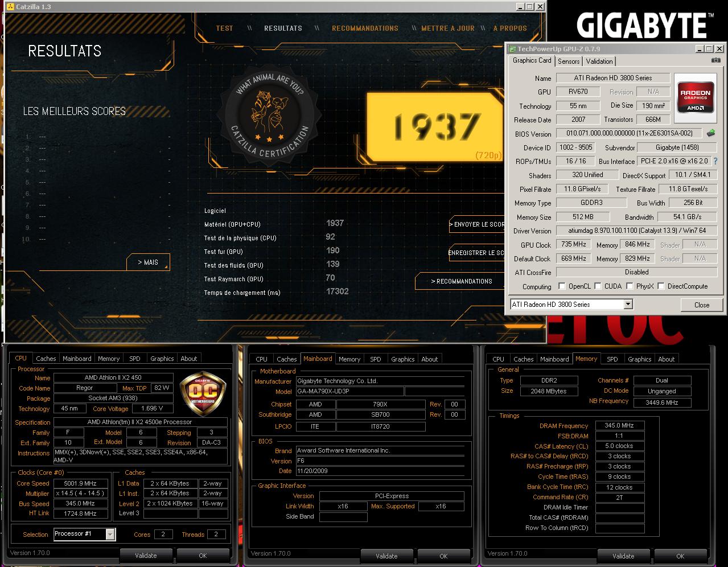Click the Radeon Graphics AMD logo
728x567 pixels.
point(696,98)
